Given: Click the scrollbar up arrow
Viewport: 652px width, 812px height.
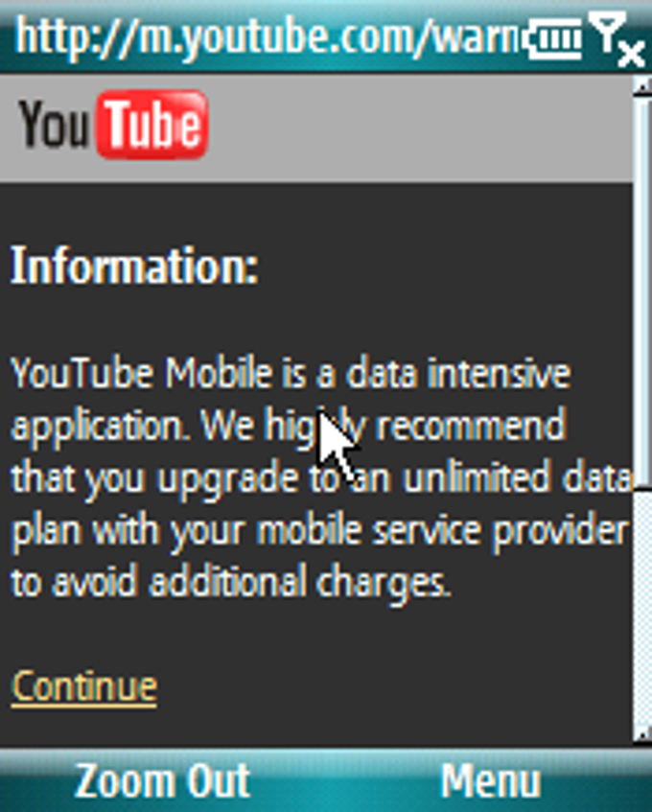Looking at the screenshot, I should [x=642, y=85].
